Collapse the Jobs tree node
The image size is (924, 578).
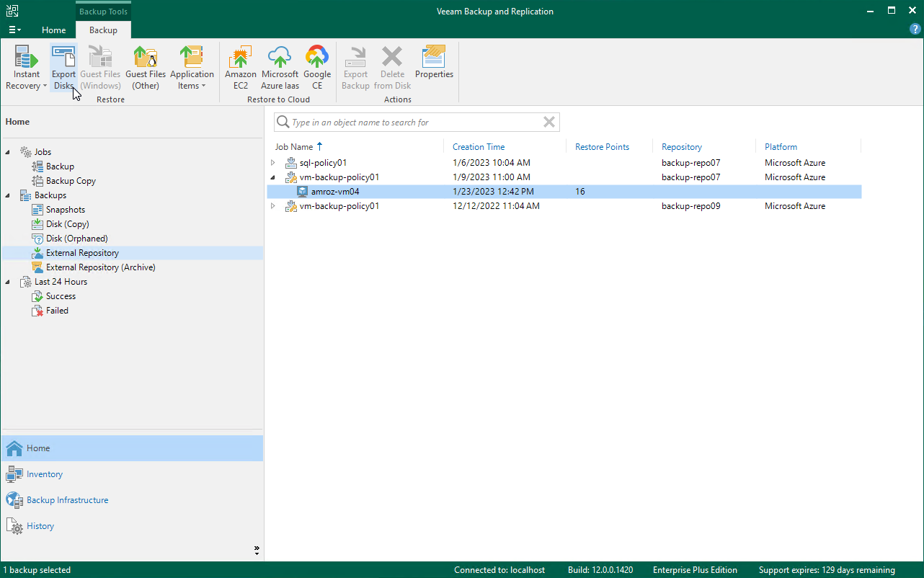coord(8,152)
